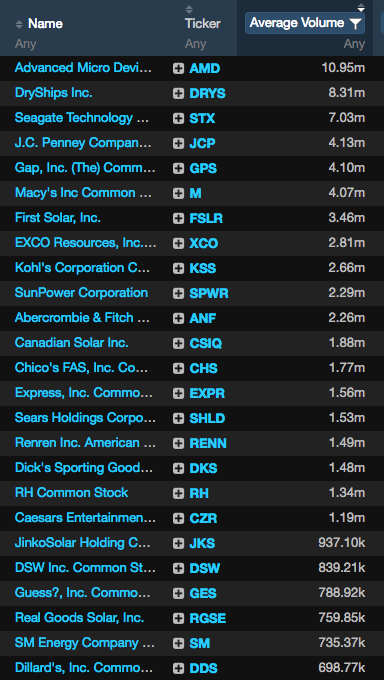Click the Average Volume filter funnel icon
The height and width of the screenshot is (680, 384).
[x=355, y=24]
